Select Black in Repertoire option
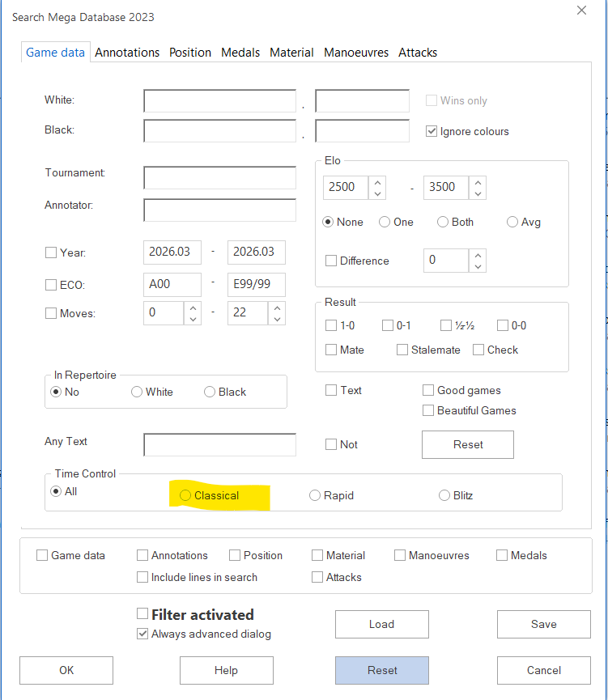 pos(210,392)
